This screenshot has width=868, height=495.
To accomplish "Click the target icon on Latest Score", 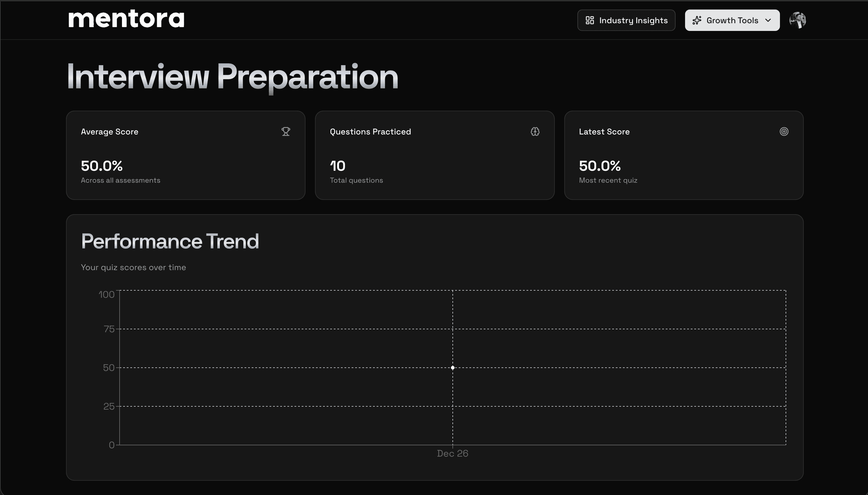I will [784, 131].
